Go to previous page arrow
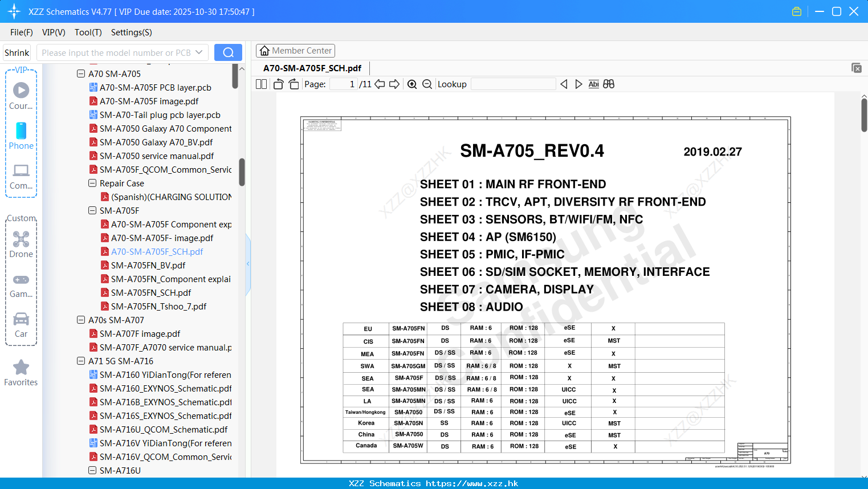This screenshot has height=489, width=868. (x=380, y=84)
